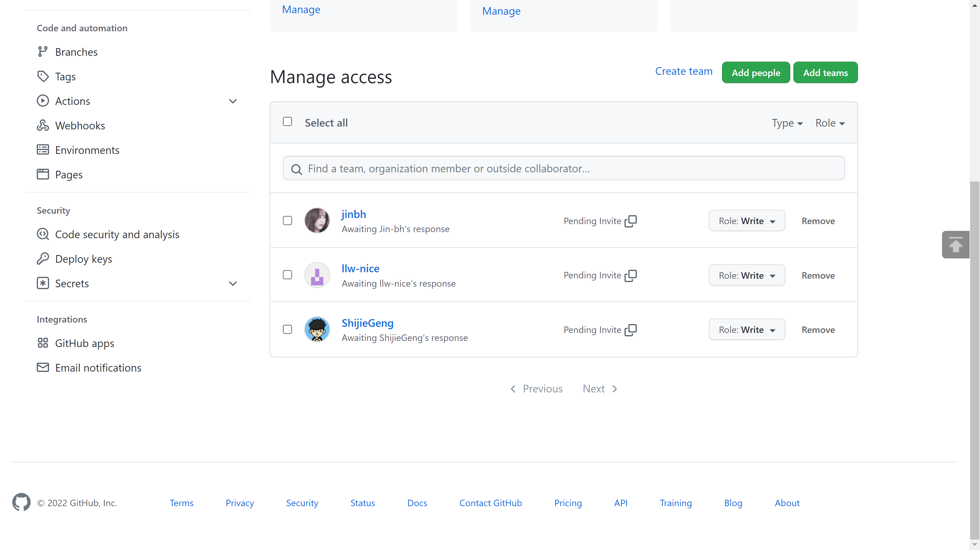Go to Code security and analysis
The height and width of the screenshot is (550, 980).
[x=117, y=234]
